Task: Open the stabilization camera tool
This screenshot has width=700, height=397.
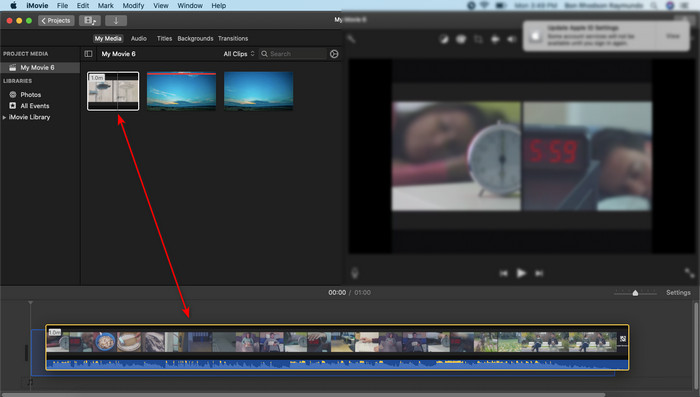Action: (x=495, y=39)
